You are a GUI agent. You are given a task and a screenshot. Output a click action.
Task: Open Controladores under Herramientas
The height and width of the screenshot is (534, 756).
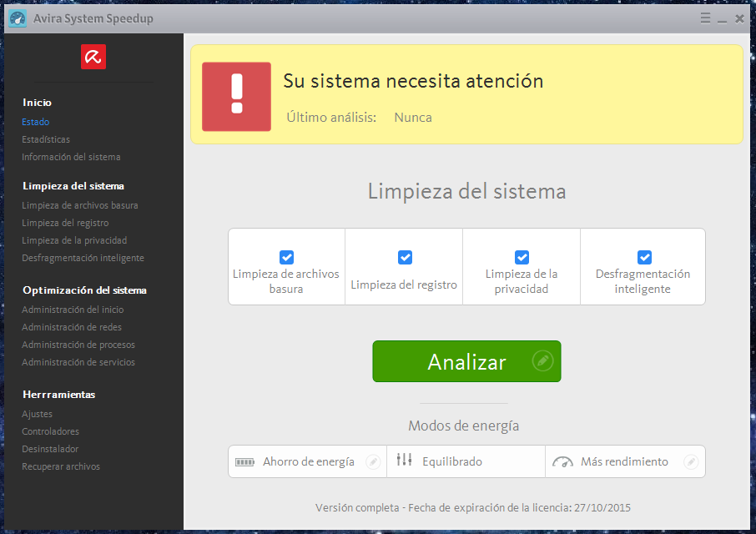(x=51, y=431)
